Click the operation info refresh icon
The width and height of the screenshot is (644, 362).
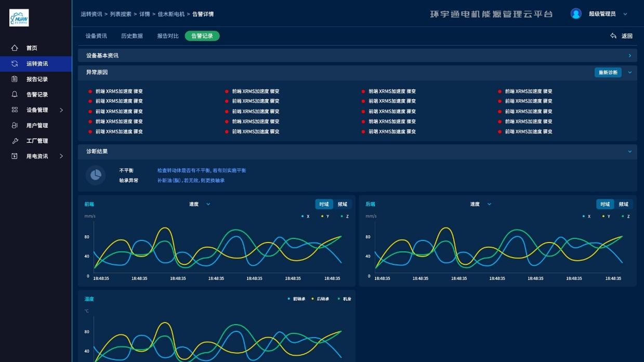[x=15, y=63]
